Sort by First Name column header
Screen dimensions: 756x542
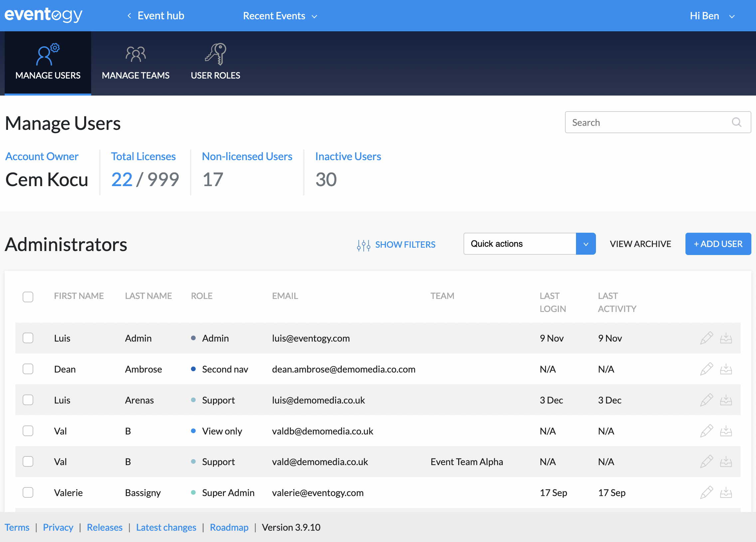79,296
